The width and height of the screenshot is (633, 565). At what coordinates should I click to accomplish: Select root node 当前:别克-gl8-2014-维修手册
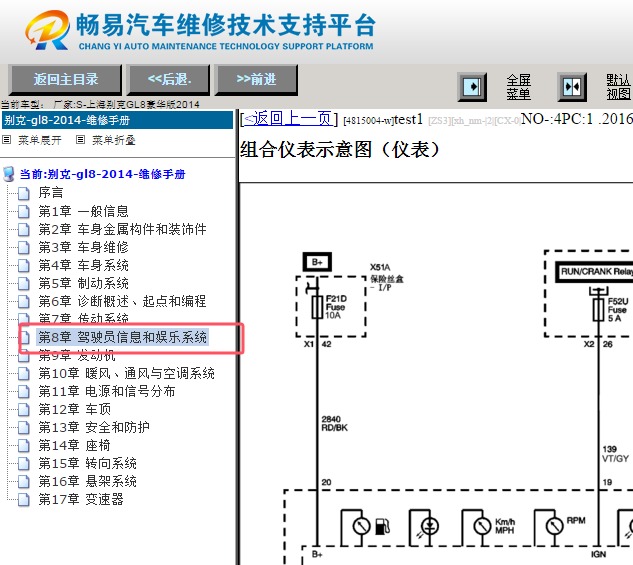(103, 174)
